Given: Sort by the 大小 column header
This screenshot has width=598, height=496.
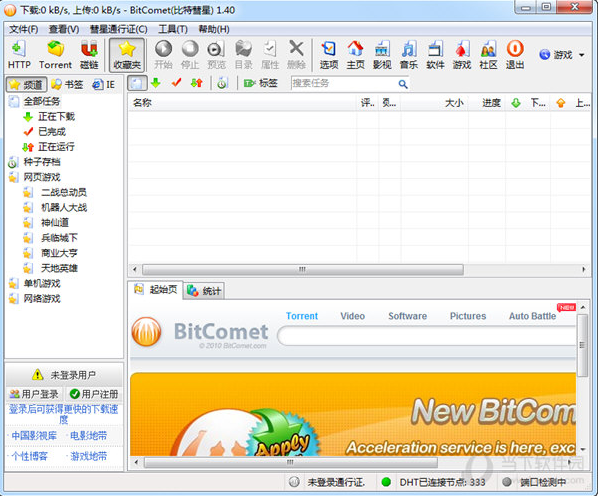Looking at the screenshot, I should (x=435, y=103).
